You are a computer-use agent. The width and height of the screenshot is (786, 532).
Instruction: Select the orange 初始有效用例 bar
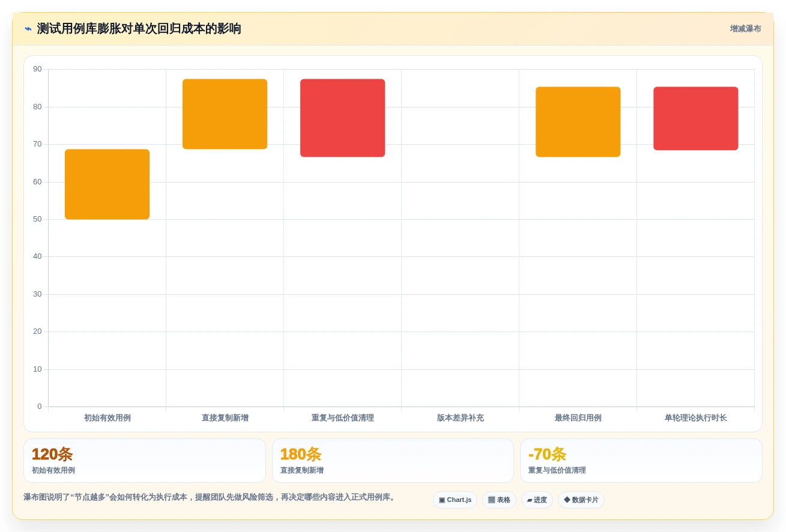click(107, 184)
